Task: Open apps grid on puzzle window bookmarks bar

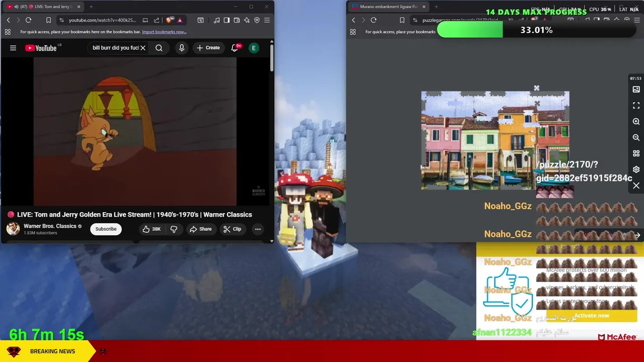Action: click(353, 32)
